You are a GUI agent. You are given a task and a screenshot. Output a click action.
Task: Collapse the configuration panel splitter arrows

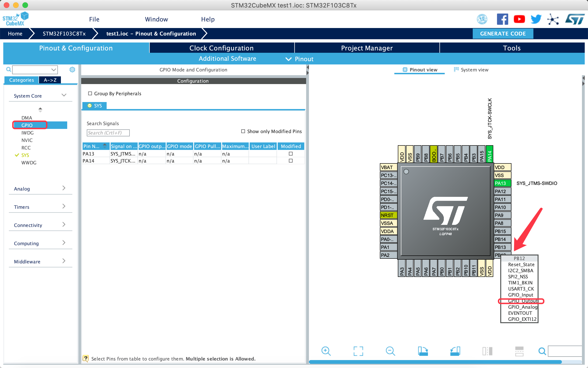point(308,70)
